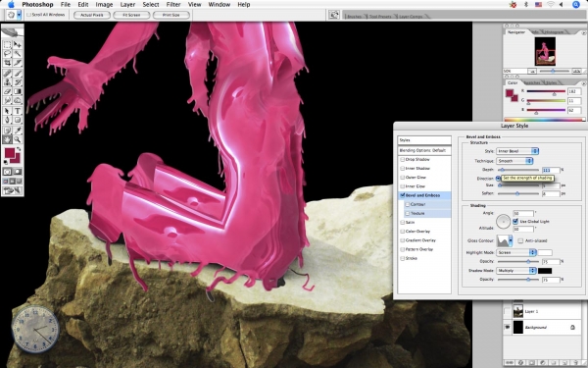This screenshot has width=588, height=368.
Task: Open the Image menu
Action: tap(104, 5)
